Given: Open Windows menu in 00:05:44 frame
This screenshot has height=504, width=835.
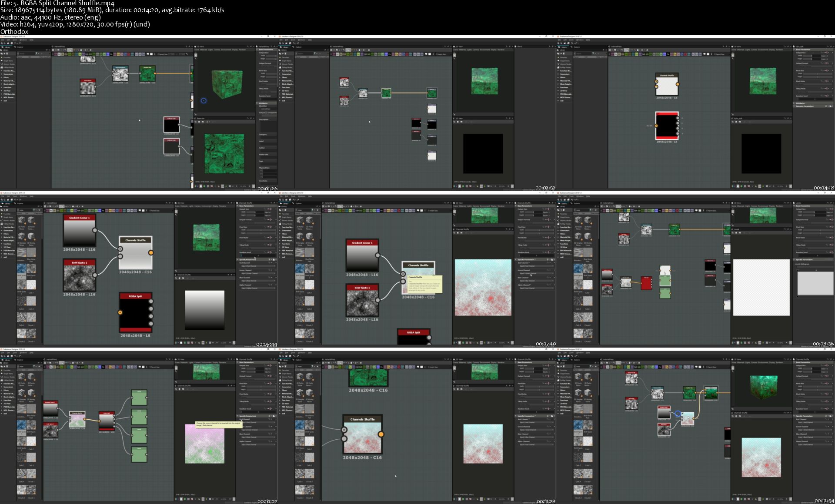Looking at the screenshot, I should click(23, 196).
